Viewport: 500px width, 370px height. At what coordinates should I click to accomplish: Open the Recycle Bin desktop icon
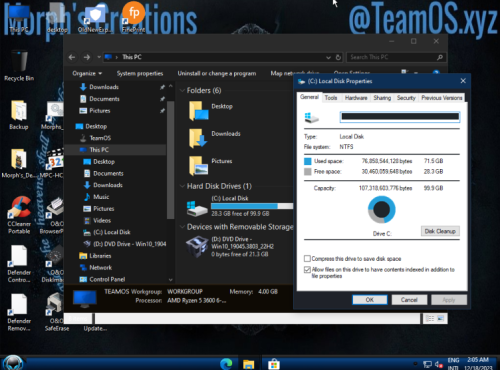(x=19, y=66)
